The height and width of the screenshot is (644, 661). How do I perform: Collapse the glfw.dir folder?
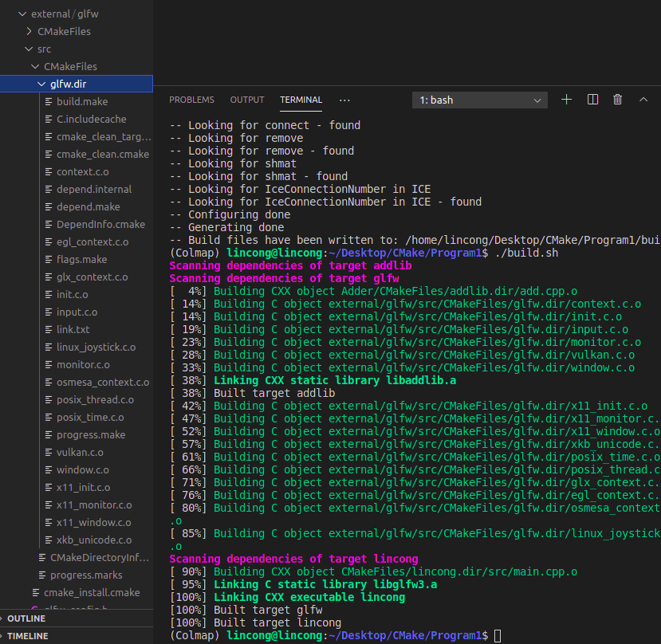point(41,84)
